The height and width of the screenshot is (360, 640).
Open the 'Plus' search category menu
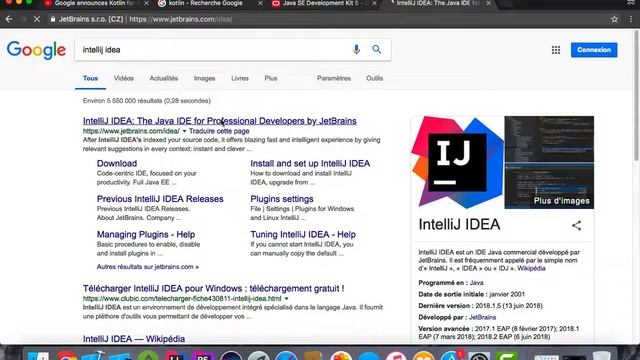[x=271, y=78]
